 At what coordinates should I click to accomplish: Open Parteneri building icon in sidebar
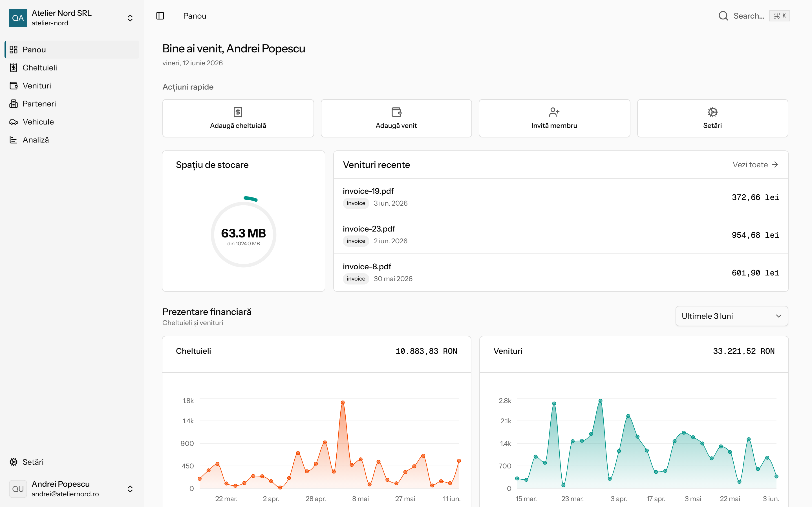click(14, 104)
